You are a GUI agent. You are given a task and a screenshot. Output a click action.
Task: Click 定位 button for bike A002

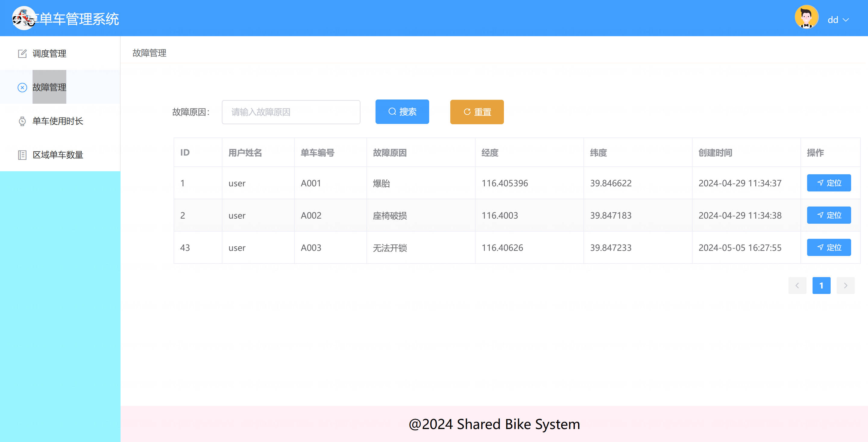tap(829, 215)
